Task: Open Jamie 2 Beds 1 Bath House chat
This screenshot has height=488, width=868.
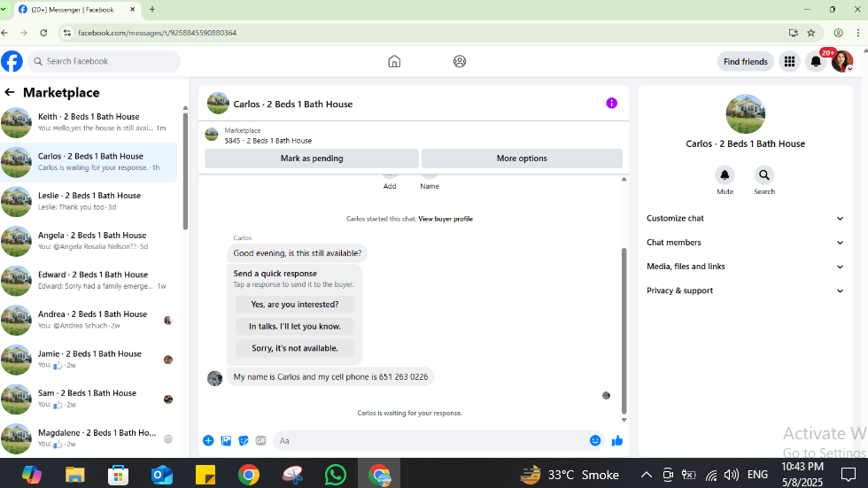Action: [x=89, y=359]
